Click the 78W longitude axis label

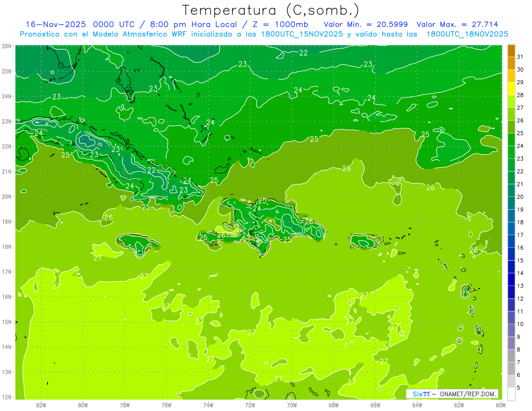[125, 404]
